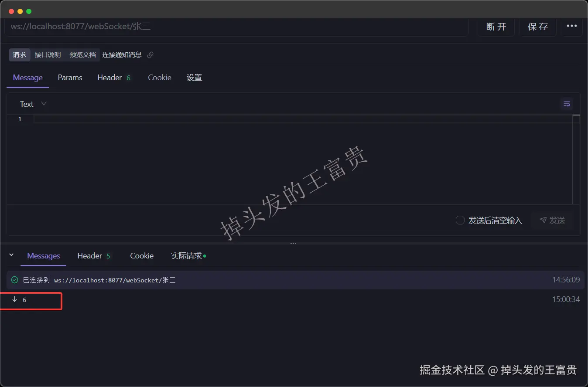Toggle word wrap icon in message editor
The image size is (588, 387).
[x=567, y=104]
